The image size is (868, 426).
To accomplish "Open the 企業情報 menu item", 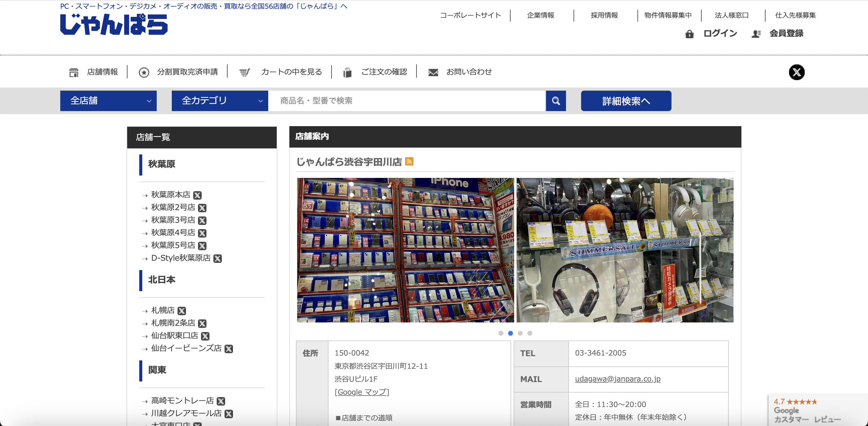I will pyautogui.click(x=540, y=15).
